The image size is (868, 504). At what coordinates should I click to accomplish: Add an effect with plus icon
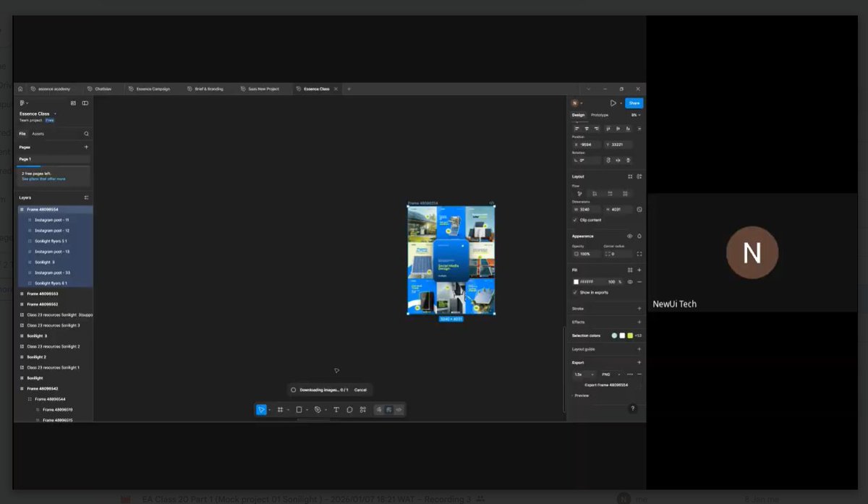pyautogui.click(x=639, y=322)
